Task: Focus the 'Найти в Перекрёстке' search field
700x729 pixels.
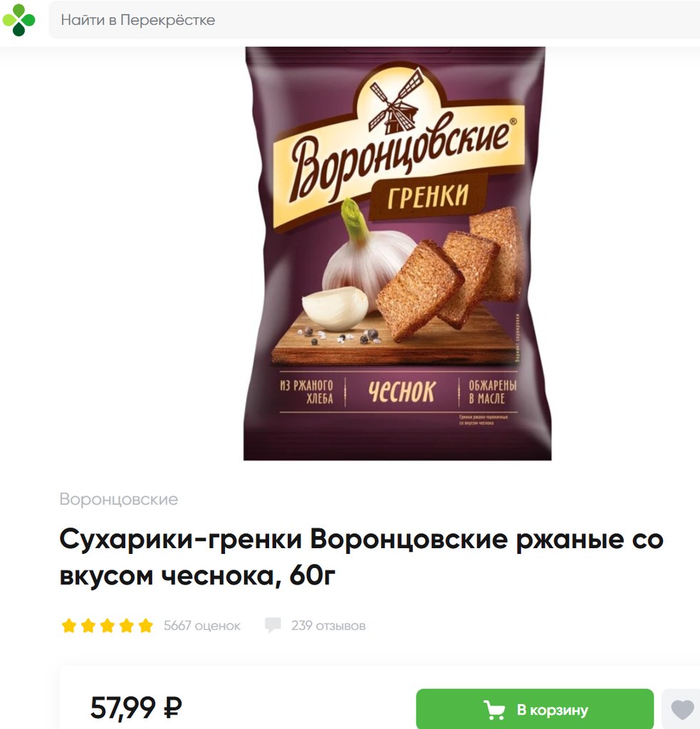Action: (x=374, y=20)
